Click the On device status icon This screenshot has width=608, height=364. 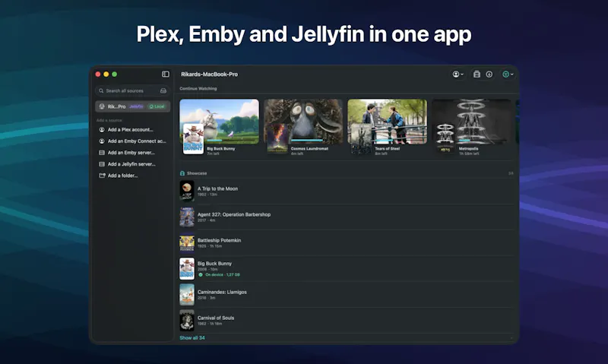[x=201, y=274]
